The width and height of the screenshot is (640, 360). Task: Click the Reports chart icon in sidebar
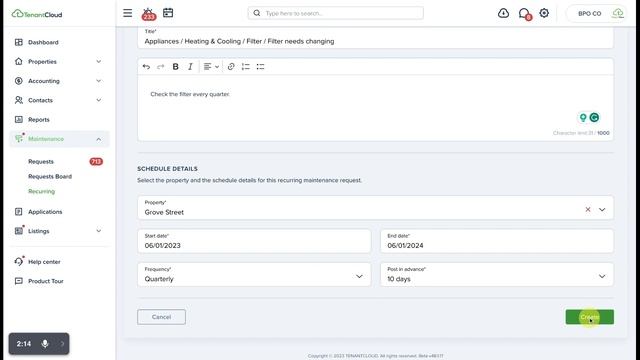tap(19, 120)
